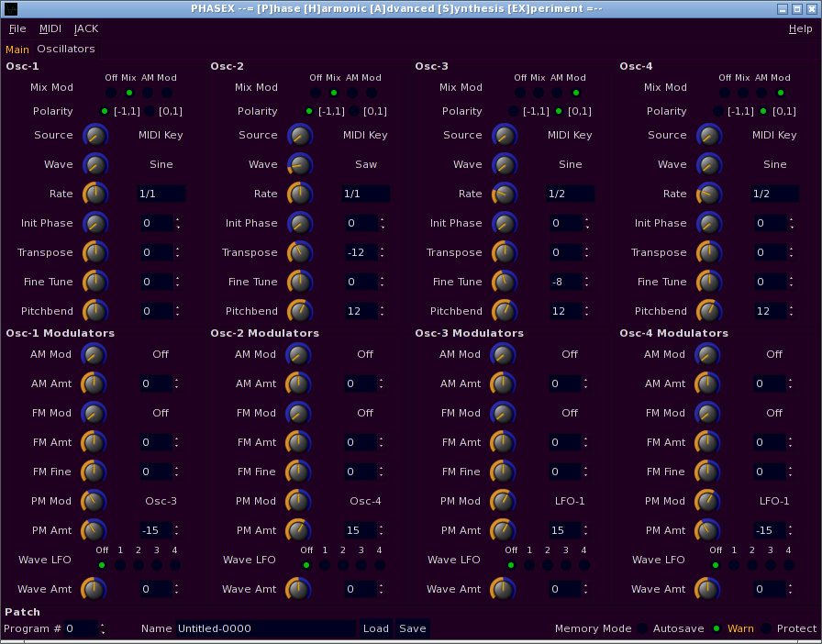Click the Save patch button

click(413, 628)
